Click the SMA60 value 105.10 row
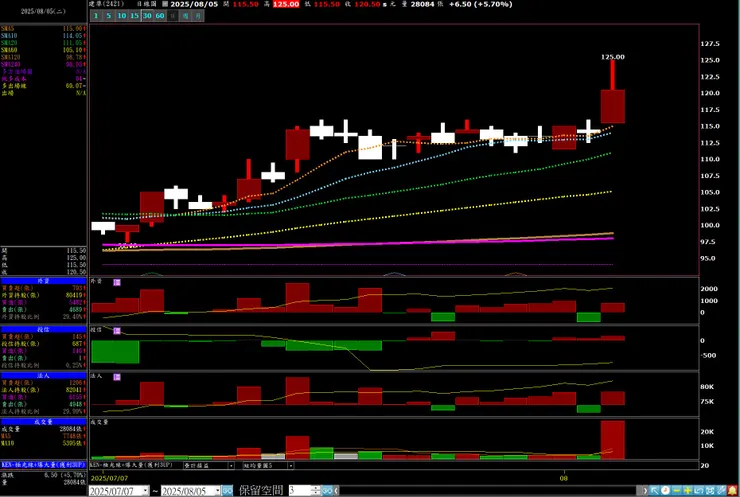 43,50
